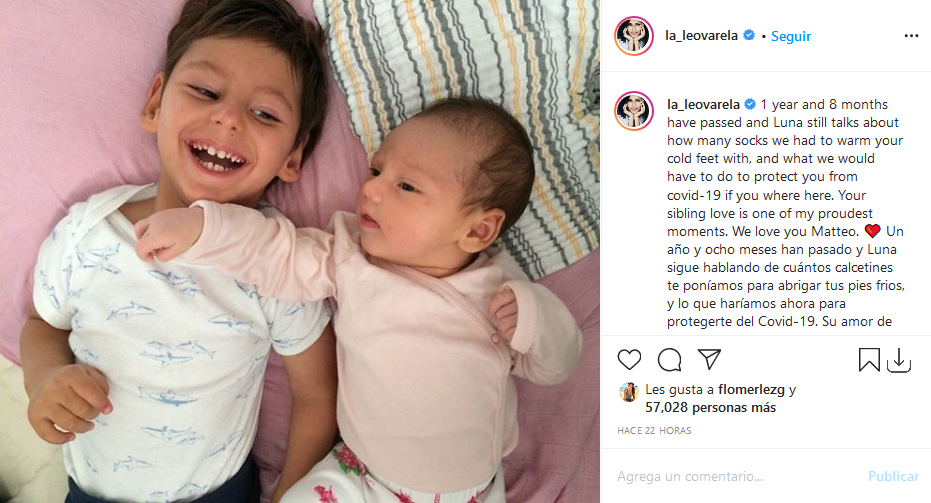This screenshot has height=503, width=931.
Task: Click verified badge in caption
Action: point(750,105)
